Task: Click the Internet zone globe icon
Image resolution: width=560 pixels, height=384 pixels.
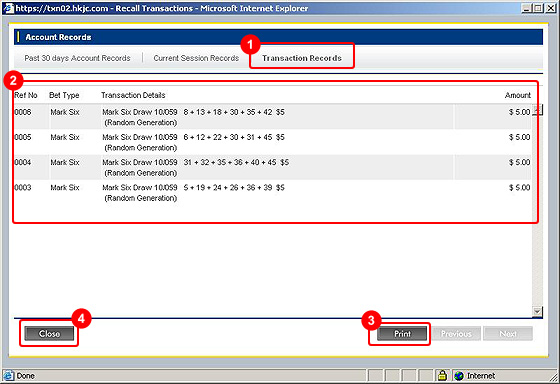Action: 459,376
